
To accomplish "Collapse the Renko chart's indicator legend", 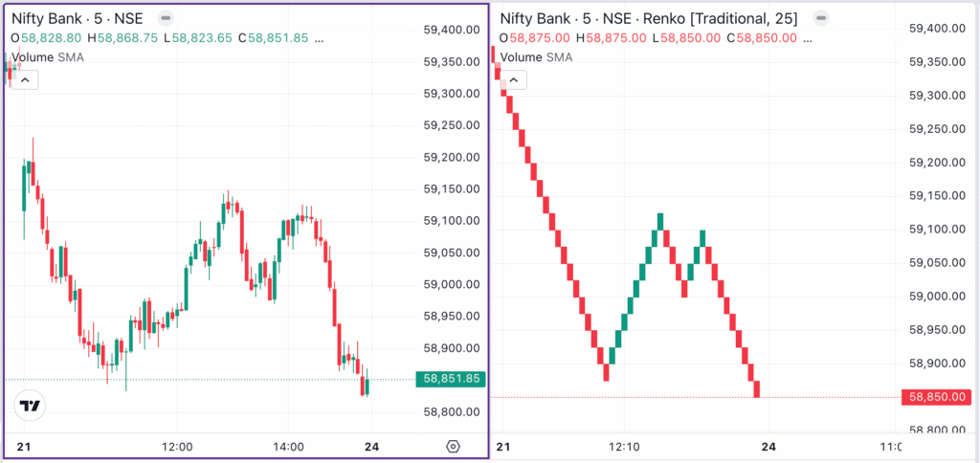I will click(514, 79).
